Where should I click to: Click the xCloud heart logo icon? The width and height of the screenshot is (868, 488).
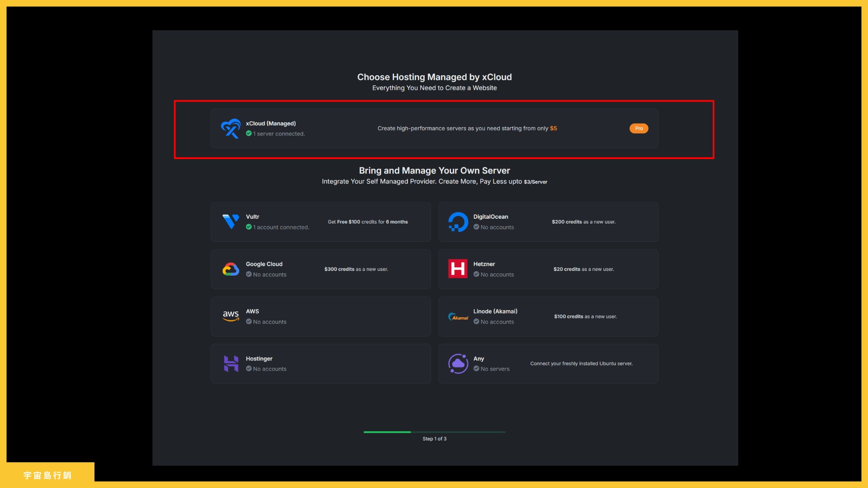point(231,128)
